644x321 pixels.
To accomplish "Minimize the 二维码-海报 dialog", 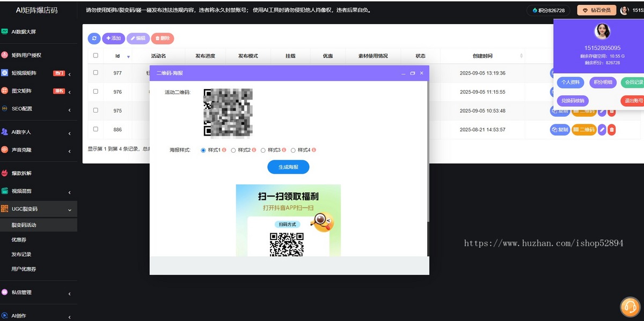I will point(404,73).
